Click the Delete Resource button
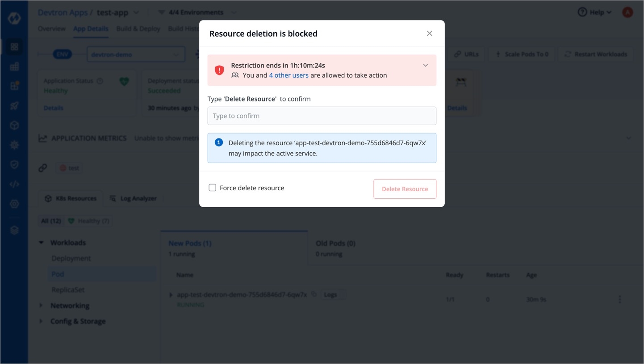This screenshot has width=644, height=364. 405,189
